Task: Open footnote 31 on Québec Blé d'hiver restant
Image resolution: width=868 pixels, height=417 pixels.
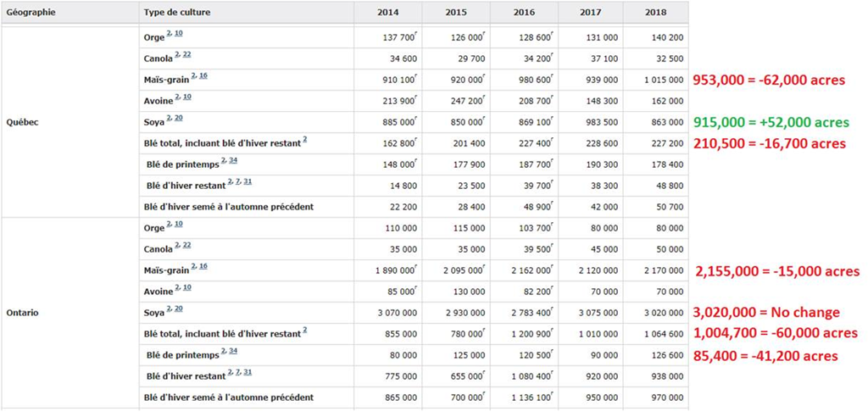Action: click(248, 181)
